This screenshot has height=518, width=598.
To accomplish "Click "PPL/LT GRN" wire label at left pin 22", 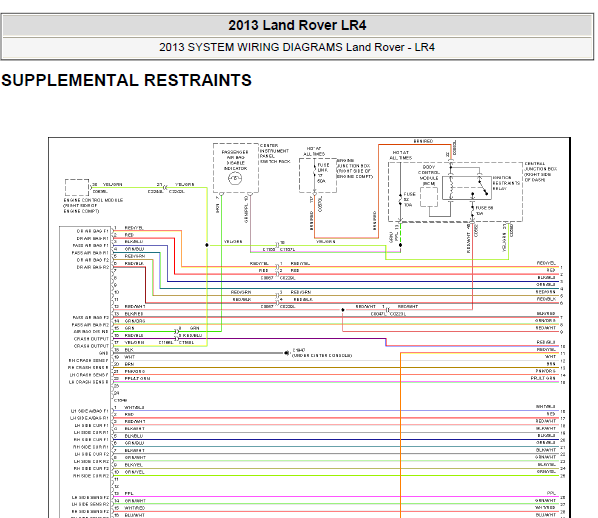I will point(137,378).
